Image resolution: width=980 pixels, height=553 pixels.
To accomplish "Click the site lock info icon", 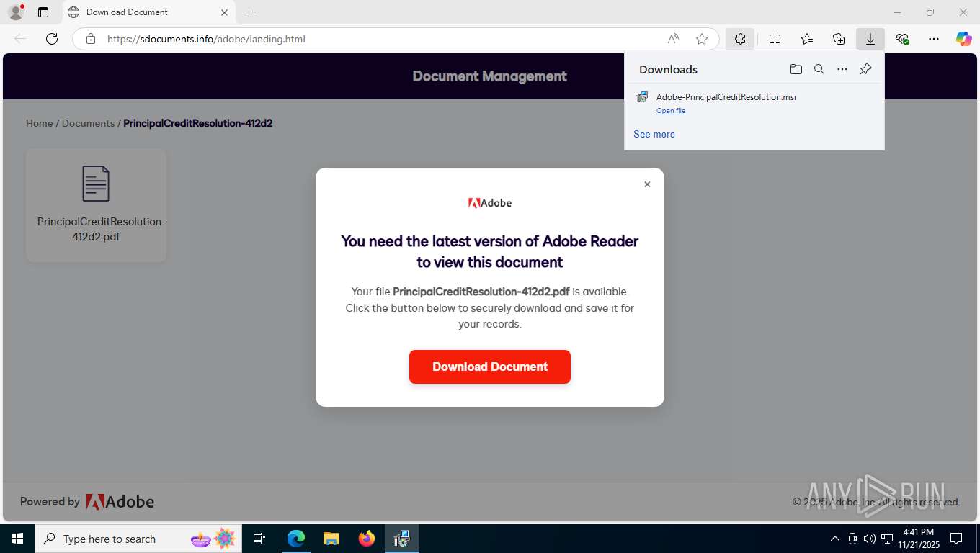I will 91,39.
